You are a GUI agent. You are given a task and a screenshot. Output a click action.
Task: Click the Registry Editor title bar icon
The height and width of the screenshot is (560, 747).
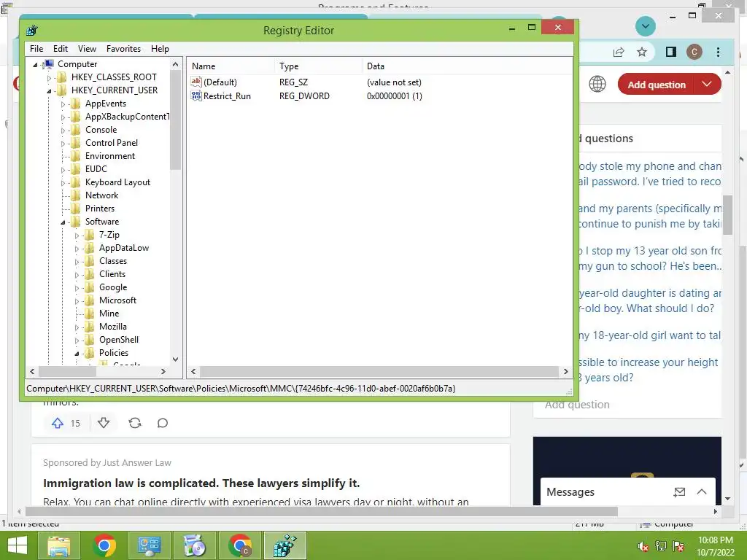[x=32, y=31]
